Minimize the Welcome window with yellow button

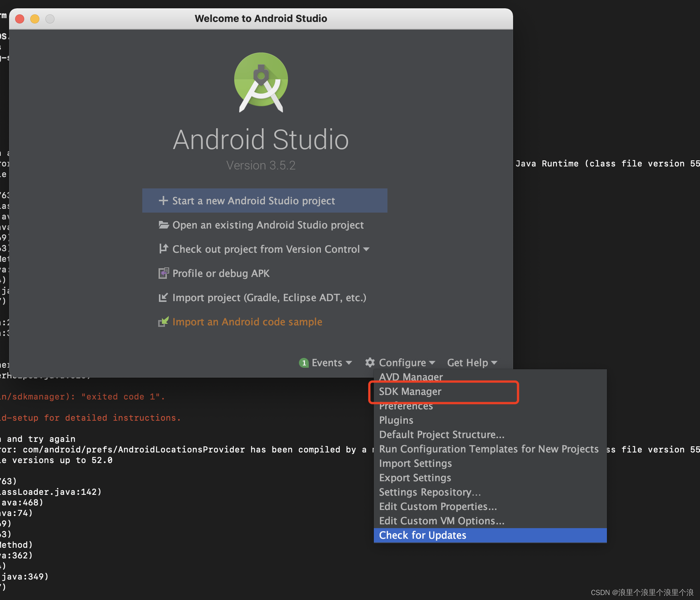pyautogui.click(x=35, y=19)
